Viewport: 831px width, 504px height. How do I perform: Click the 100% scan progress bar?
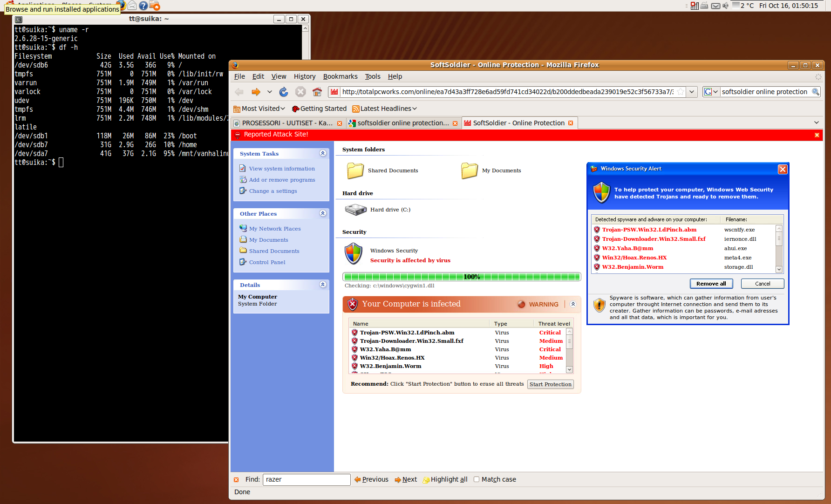pyautogui.click(x=461, y=277)
